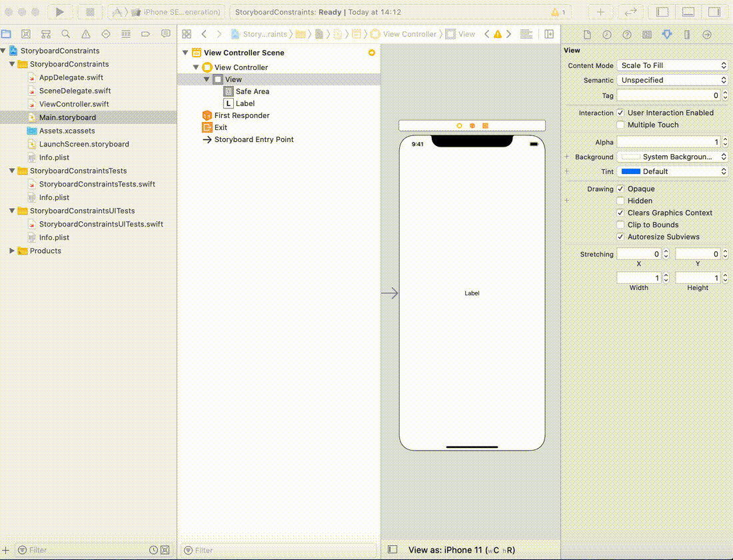Hide the left navigator panel
The width and height of the screenshot is (733, 560).
pos(662,12)
